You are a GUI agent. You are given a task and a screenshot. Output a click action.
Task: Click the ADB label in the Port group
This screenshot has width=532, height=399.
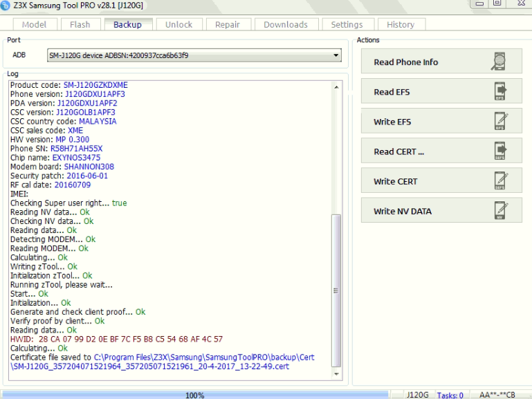click(x=19, y=55)
